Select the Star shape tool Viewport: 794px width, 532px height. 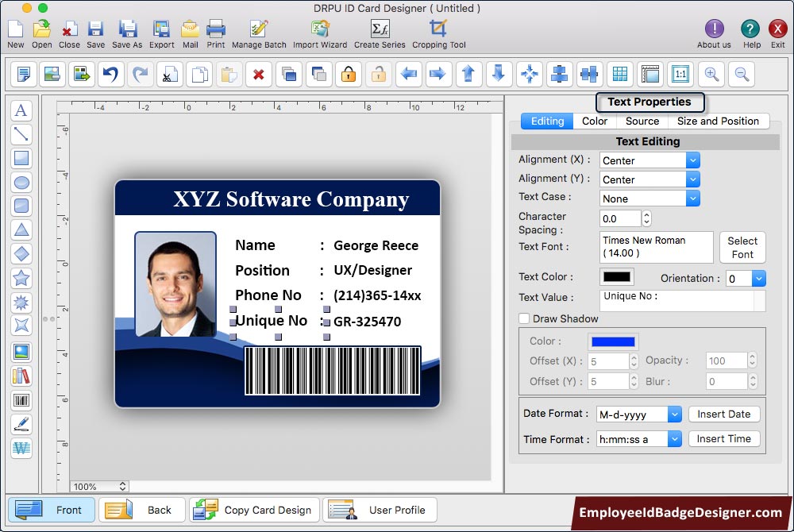click(x=21, y=278)
